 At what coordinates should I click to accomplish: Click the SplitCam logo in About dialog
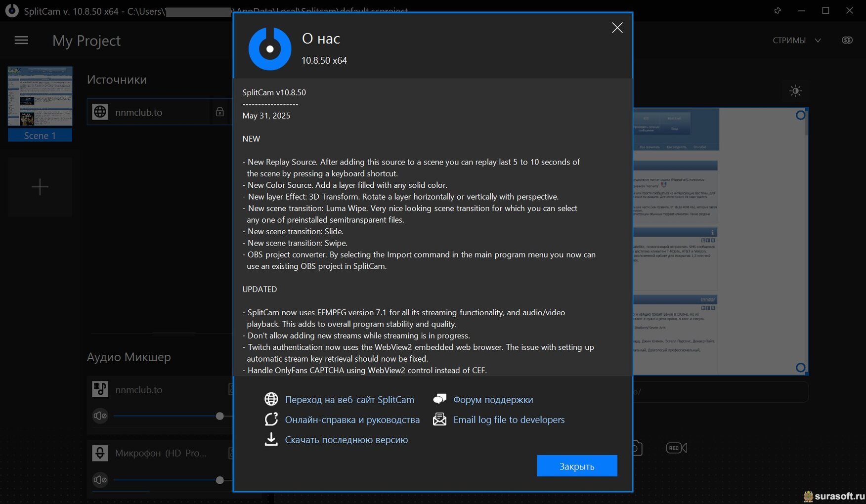click(270, 49)
